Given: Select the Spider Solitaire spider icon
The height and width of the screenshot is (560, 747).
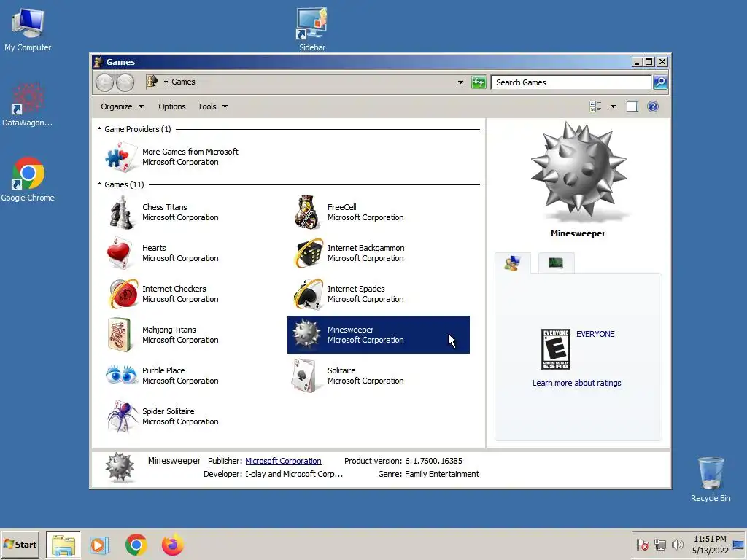Looking at the screenshot, I should point(123,416).
